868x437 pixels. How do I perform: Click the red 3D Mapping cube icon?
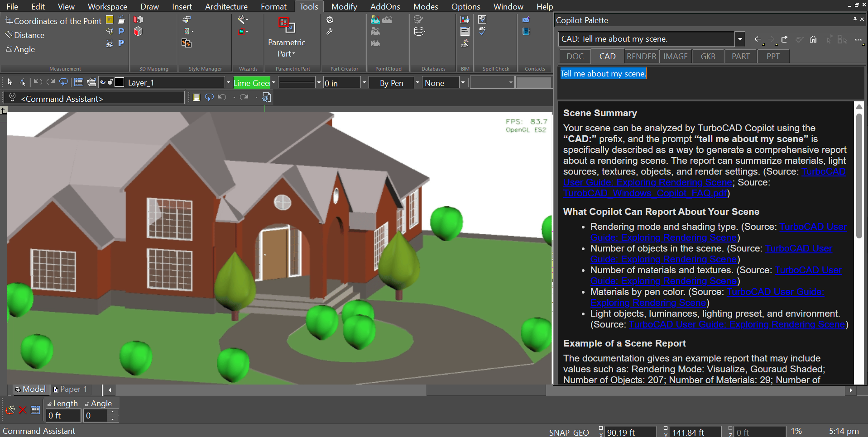[139, 31]
